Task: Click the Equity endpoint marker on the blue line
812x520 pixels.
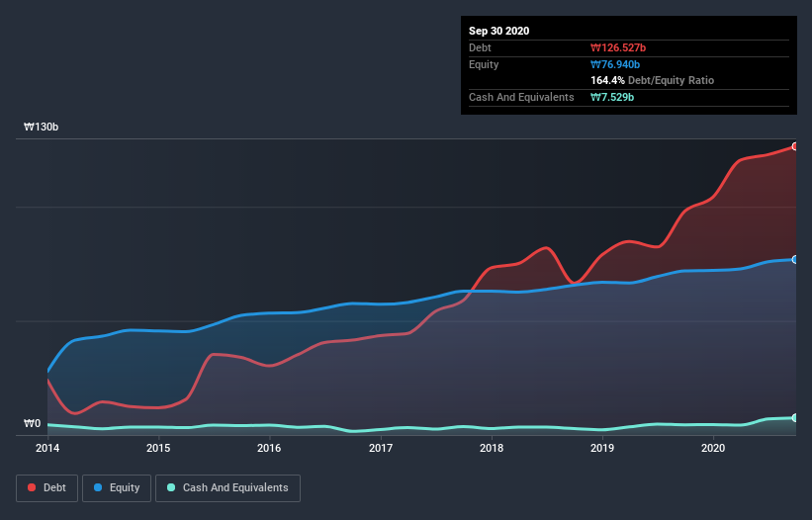Action: (795, 259)
